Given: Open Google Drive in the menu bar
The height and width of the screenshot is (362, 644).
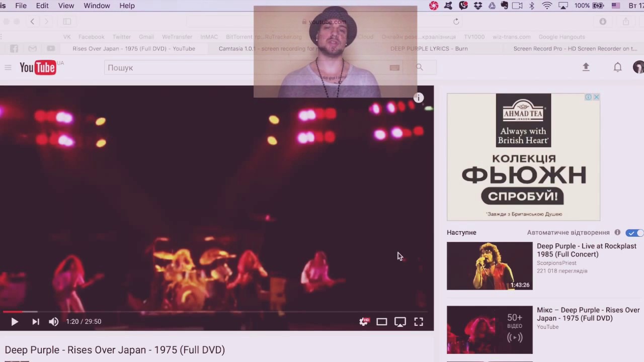Looking at the screenshot, I should point(492,6).
